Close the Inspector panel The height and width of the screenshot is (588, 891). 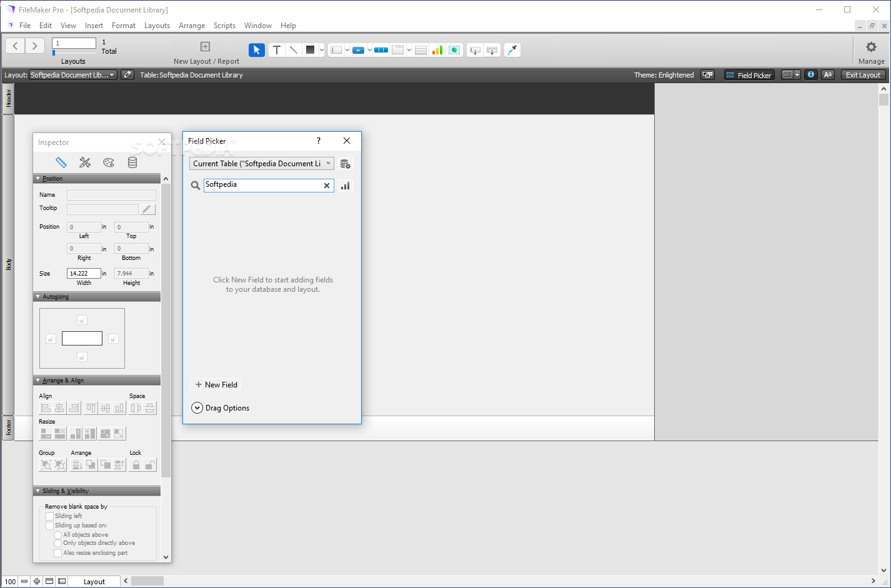click(162, 142)
